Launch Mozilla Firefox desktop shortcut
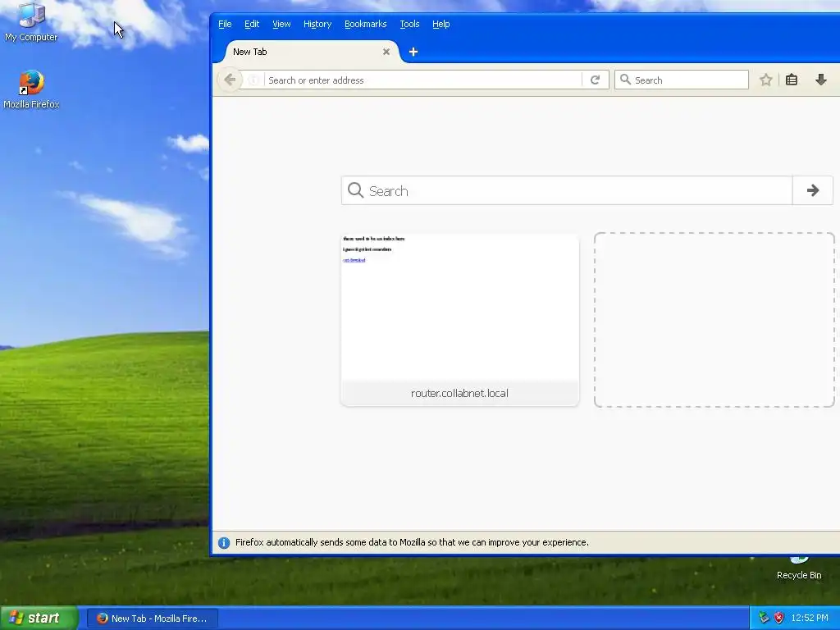The width and height of the screenshot is (840, 630). [x=31, y=89]
